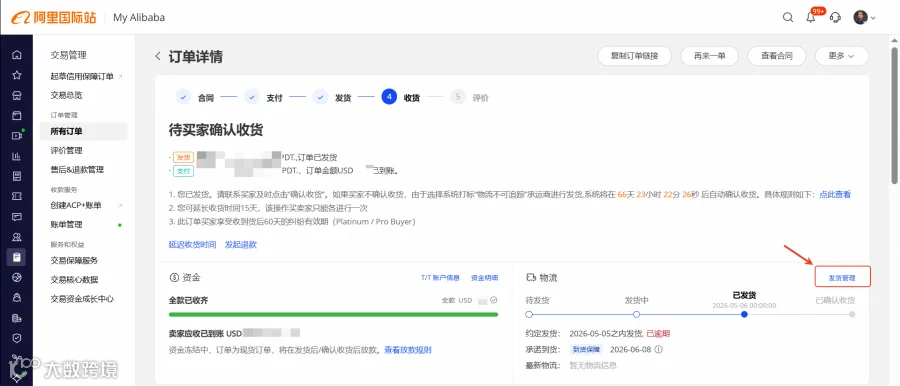Viewport: 900px width, 386px height.
Task: Click the star favorites icon in sidebar
Action: pos(17,75)
